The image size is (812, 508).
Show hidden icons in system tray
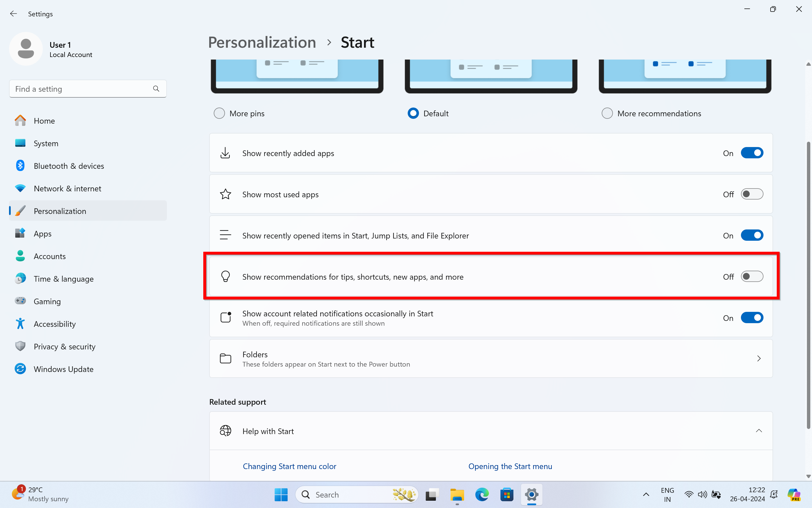(x=646, y=494)
